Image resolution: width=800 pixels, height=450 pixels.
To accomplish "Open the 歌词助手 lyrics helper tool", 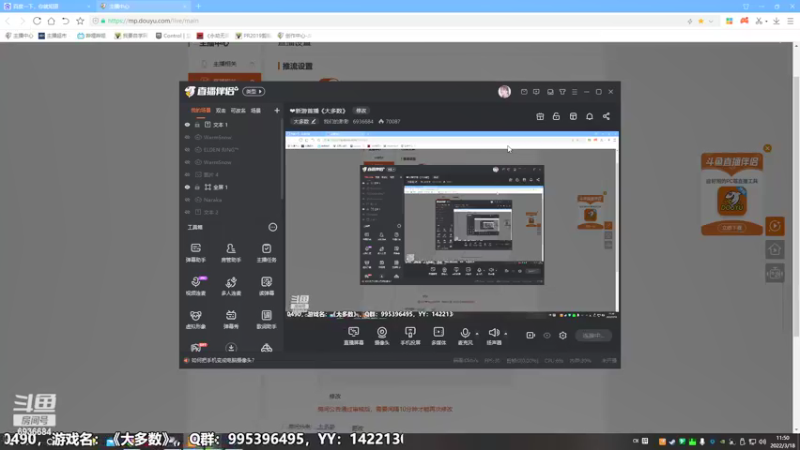I will click(x=266, y=319).
